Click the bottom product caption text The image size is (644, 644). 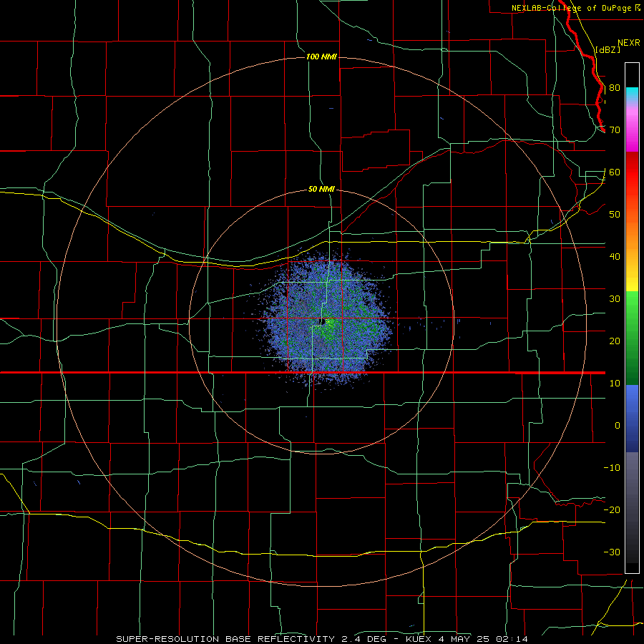(322, 639)
